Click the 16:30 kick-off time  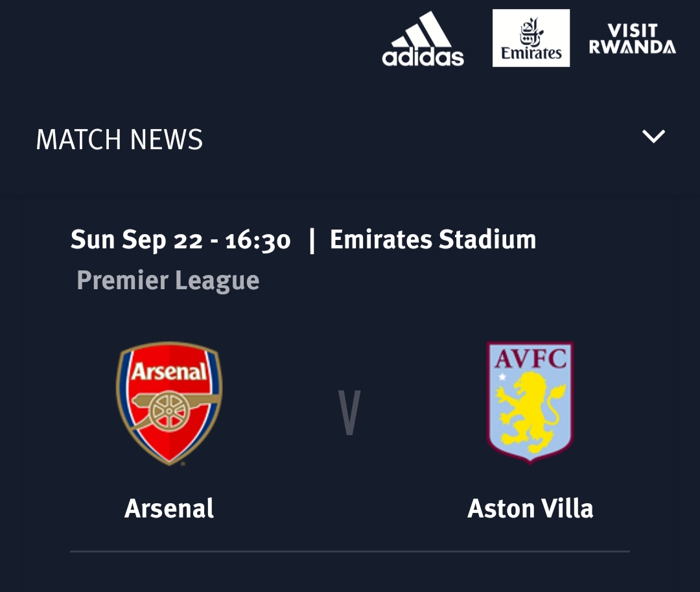click(x=258, y=241)
